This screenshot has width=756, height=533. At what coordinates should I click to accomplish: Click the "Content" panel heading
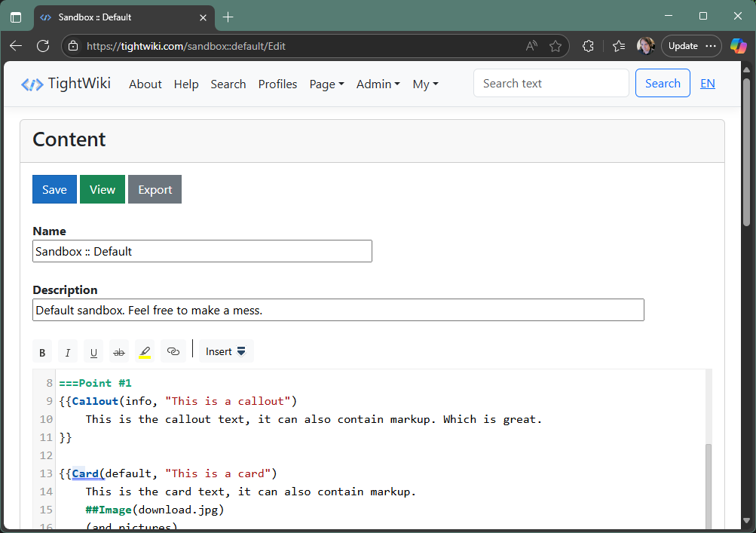[x=69, y=140]
